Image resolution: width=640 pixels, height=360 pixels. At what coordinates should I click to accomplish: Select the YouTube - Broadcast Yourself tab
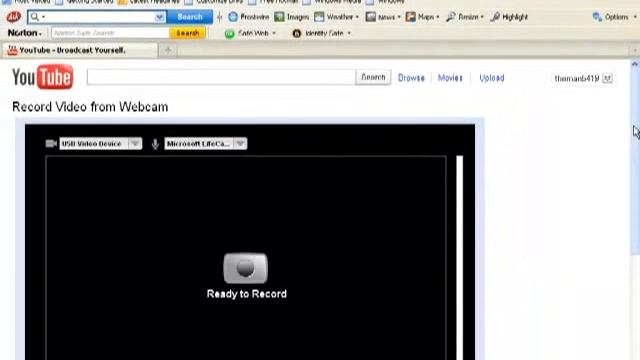point(80,50)
